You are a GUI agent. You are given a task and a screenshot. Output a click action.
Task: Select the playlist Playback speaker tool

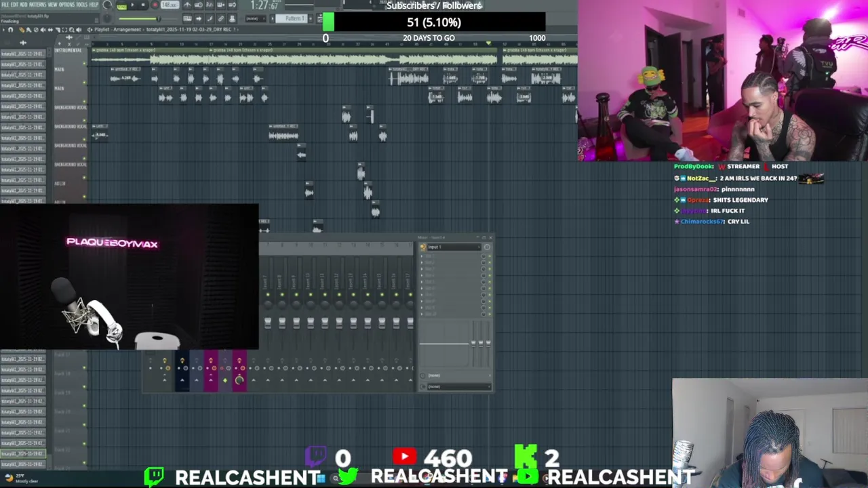click(79, 30)
